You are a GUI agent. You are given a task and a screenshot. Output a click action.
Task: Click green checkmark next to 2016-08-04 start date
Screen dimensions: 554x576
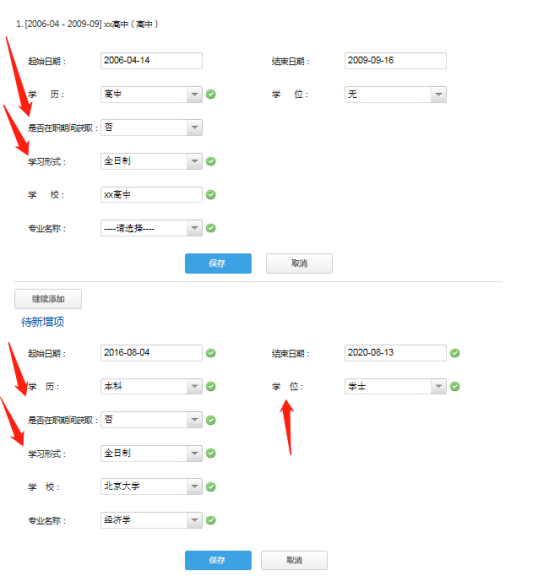211,353
